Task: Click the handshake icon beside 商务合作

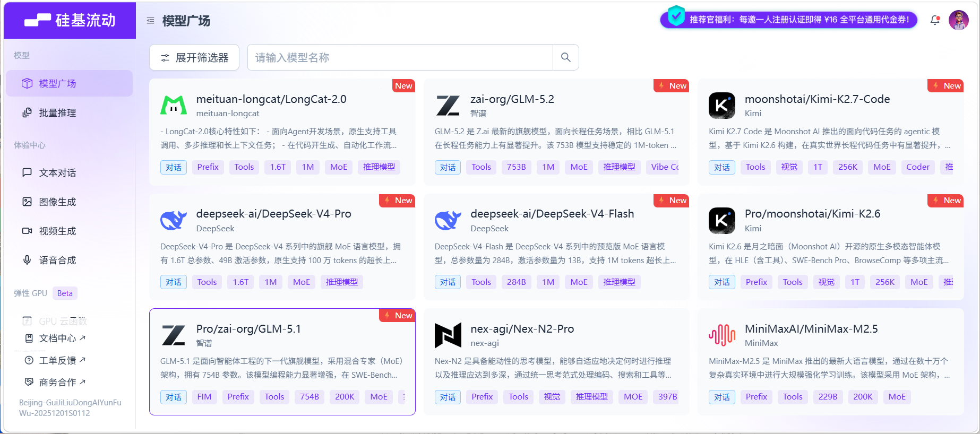Action: (x=29, y=382)
